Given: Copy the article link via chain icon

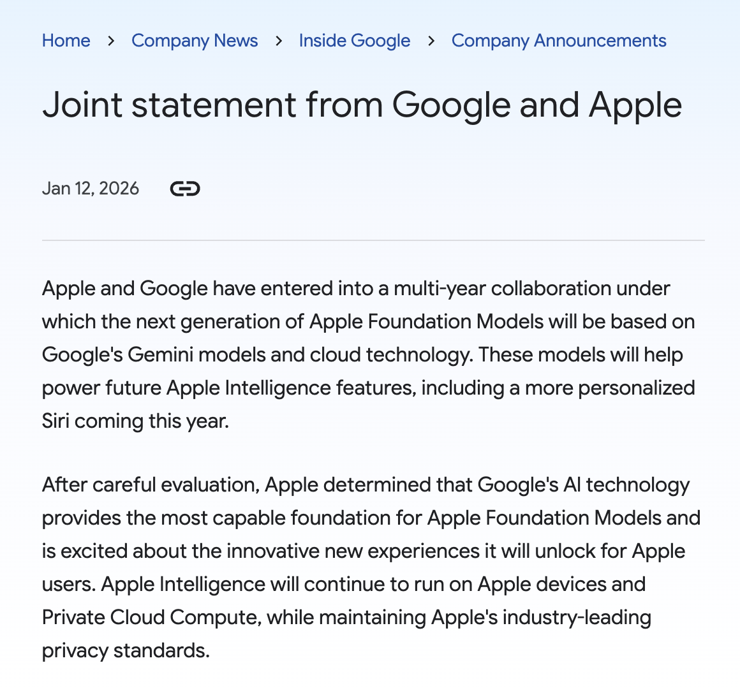Looking at the screenshot, I should tap(185, 189).
